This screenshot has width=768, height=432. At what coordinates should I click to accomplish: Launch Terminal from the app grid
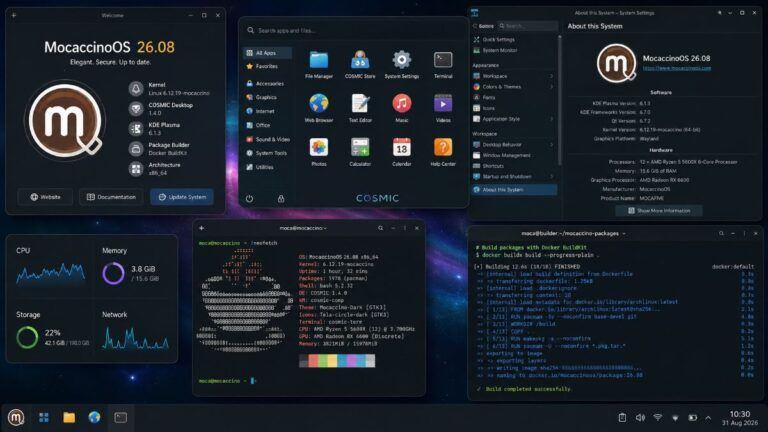pos(443,65)
